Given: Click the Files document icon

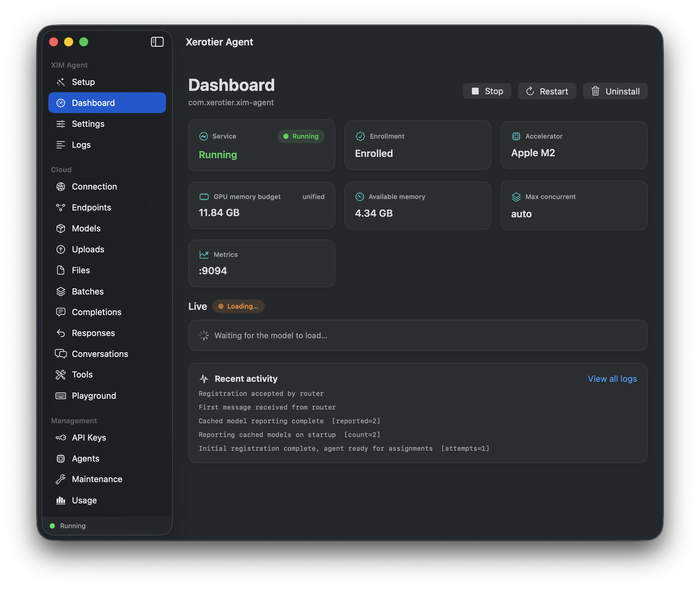Looking at the screenshot, I should 60,270.
